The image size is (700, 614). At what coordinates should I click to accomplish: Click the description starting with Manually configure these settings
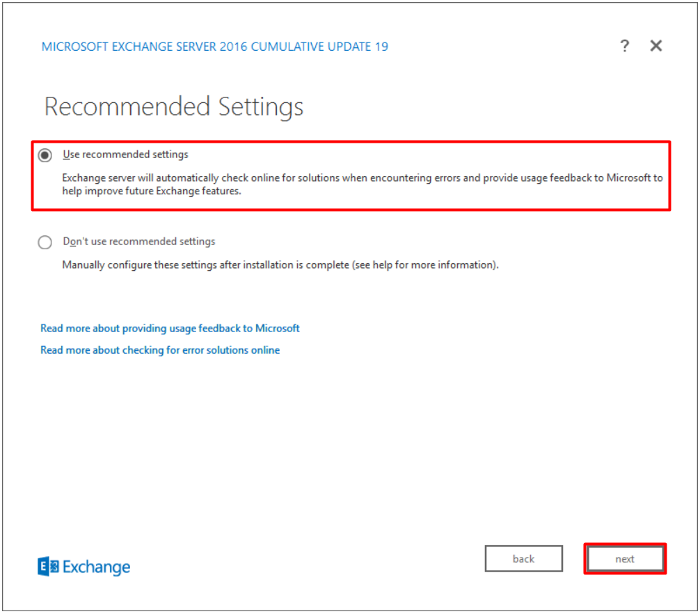click(280, 265)
